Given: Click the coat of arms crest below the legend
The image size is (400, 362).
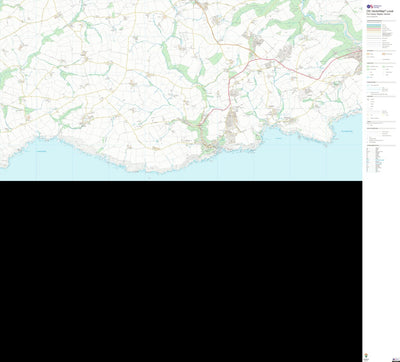Looking at the screenshot, I should (x=367, y=356).
